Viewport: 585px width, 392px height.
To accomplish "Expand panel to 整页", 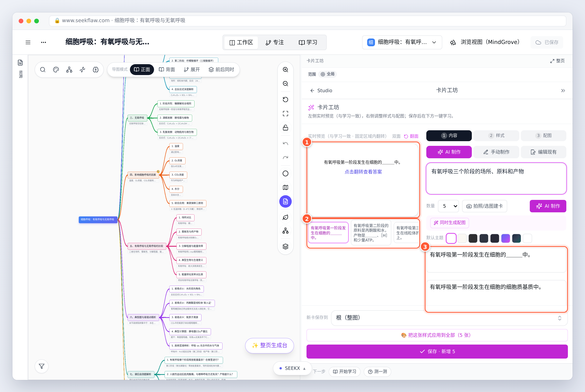I will (x=558, y=61).
